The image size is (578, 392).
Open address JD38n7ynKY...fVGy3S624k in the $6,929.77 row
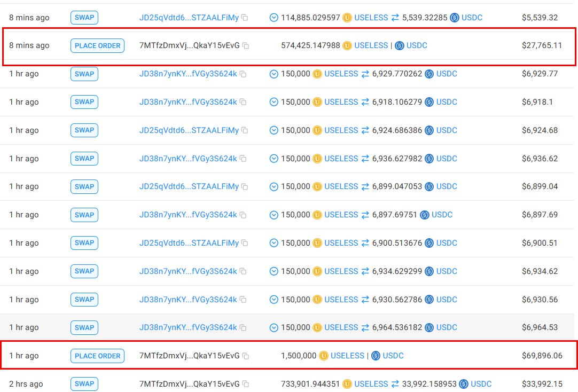pyautogui.click(x=188, y=74)
